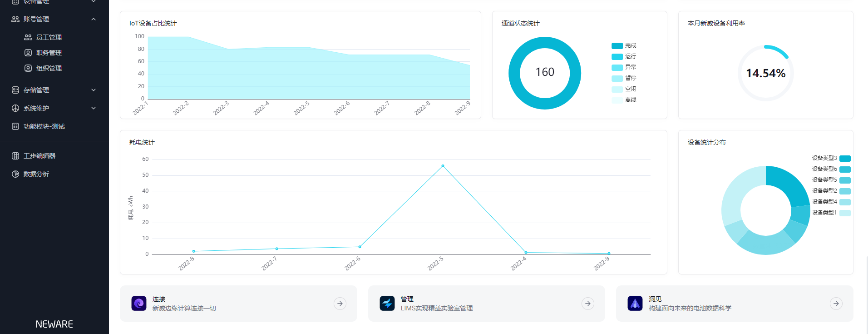Click the 设备统计分布 title

(x=707, y=142)
